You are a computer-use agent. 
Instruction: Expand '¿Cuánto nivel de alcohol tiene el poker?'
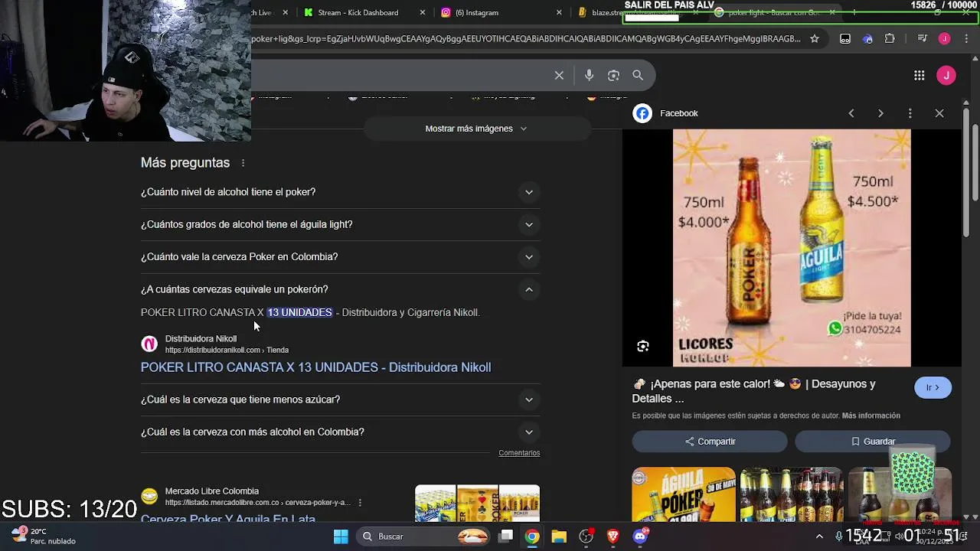(x=340, y=192)
